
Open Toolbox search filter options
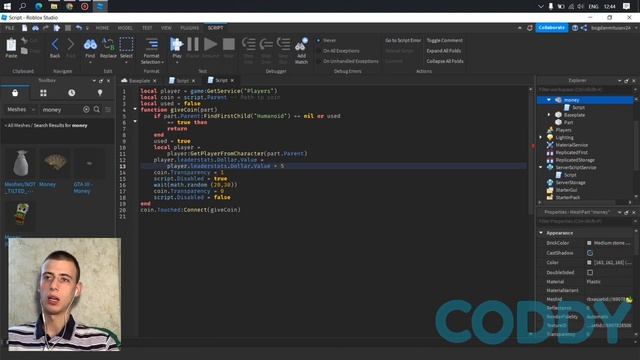pos(108,109)
